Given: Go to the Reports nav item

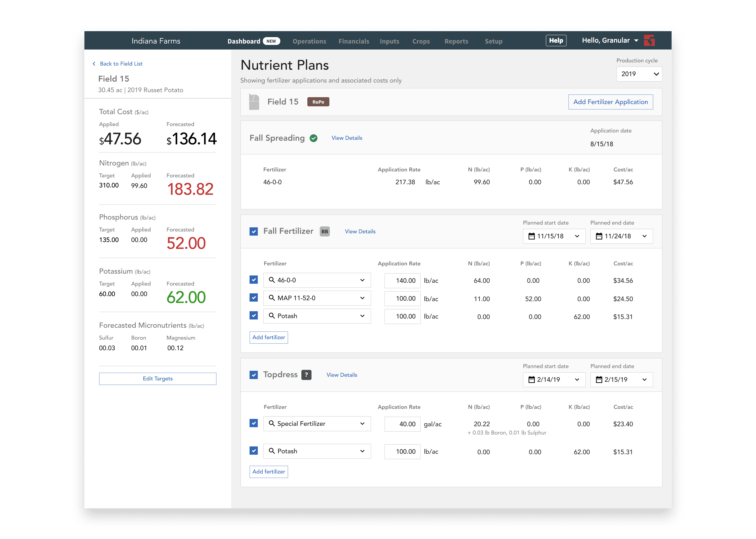Looking at the screenshot, I should (x=456, y=41).
